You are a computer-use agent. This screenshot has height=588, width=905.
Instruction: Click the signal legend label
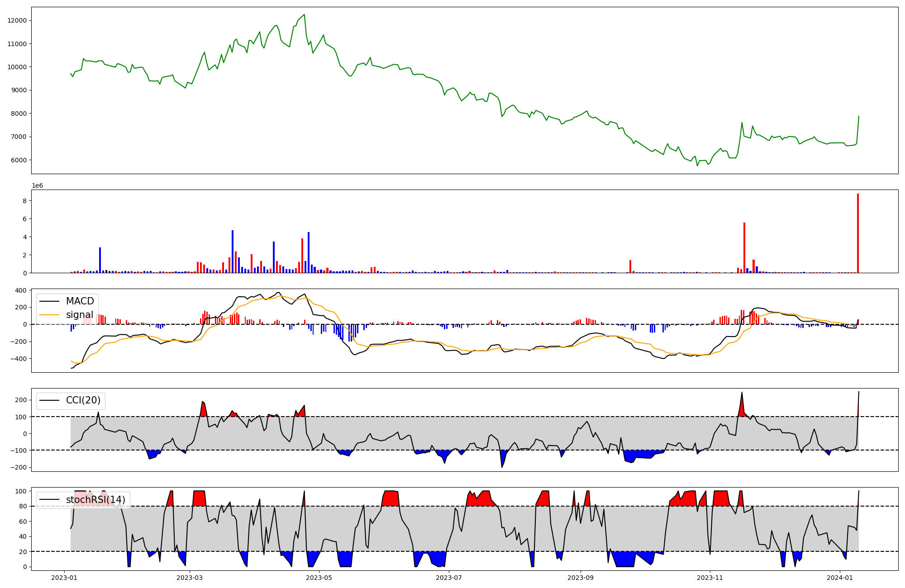click(80, 315)
